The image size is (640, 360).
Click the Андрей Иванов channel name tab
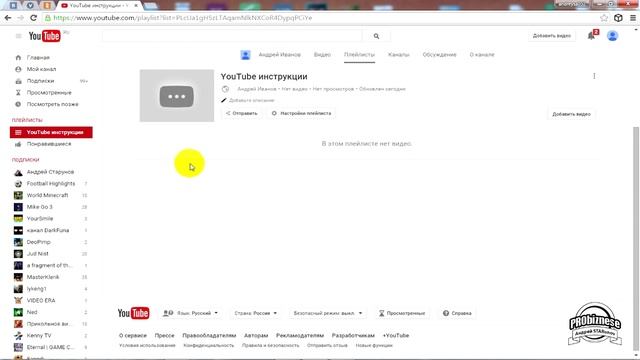coord(280,55)
